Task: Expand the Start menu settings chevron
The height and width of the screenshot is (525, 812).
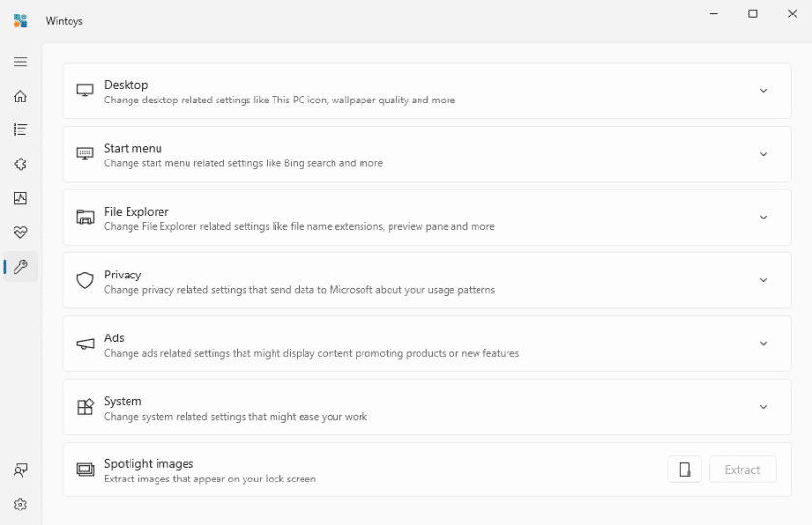Action: point(763,155)
